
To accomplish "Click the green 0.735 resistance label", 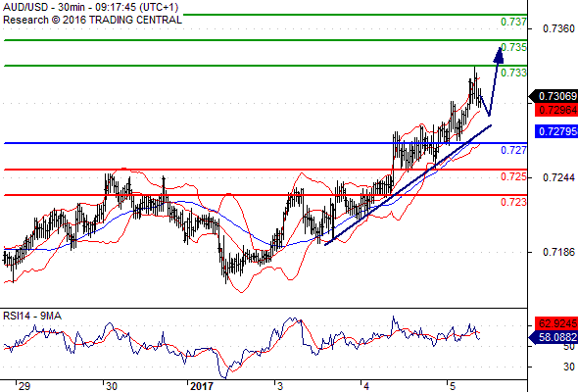I will tap(514, 47).
